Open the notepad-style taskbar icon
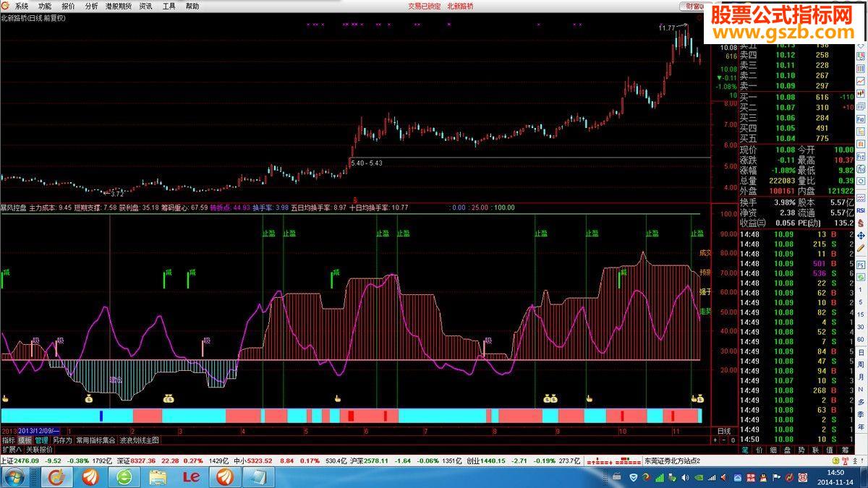This screenshot has width=868, height=488. pos(258,477)
